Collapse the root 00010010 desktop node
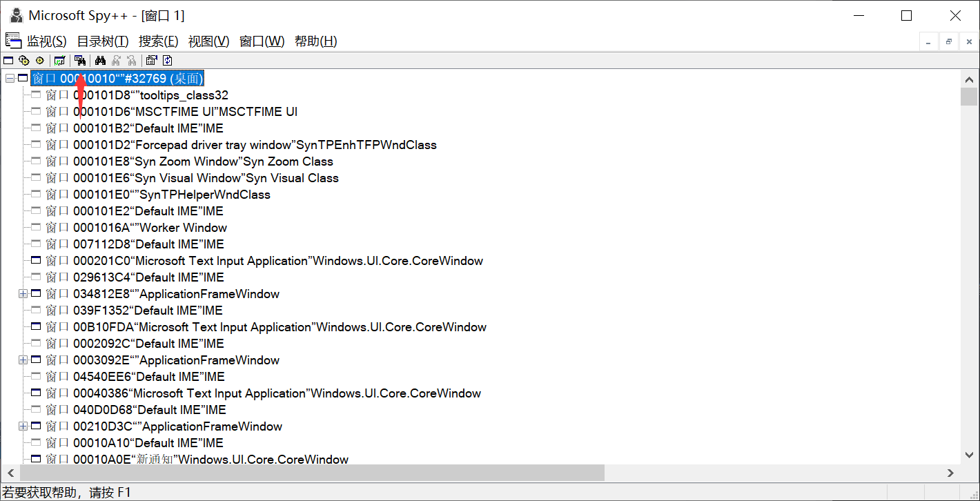 point(10,79)
